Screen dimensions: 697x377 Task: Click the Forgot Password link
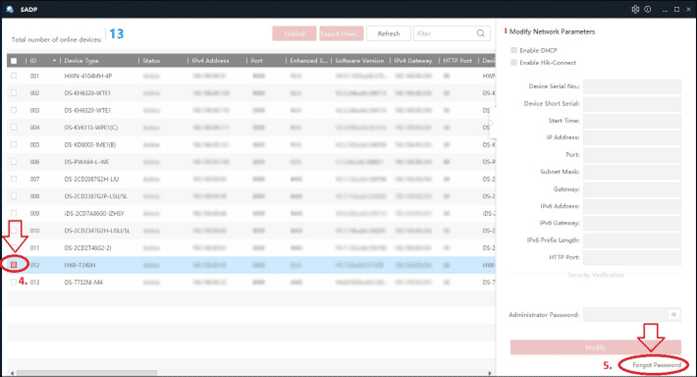pos(657,365)
